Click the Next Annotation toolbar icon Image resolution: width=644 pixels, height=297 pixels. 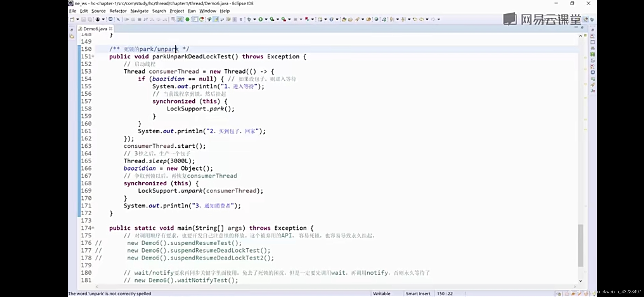point(391,19)
